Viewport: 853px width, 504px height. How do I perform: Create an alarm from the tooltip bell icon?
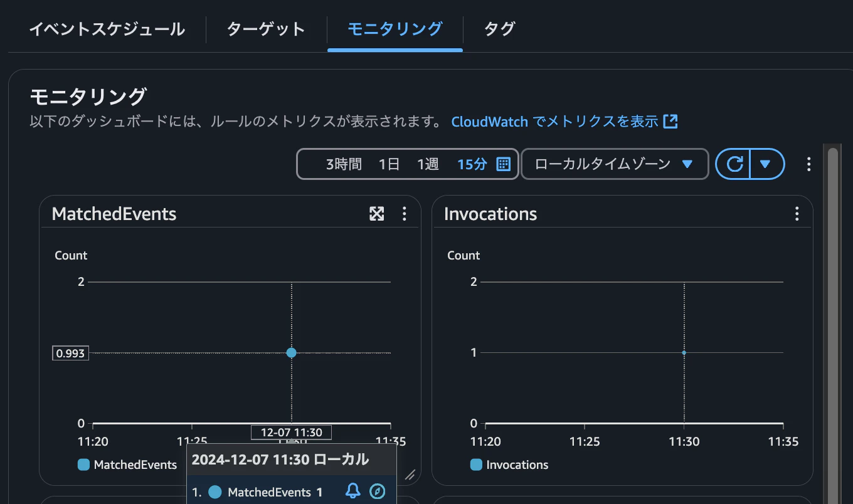tap(352, 491)
